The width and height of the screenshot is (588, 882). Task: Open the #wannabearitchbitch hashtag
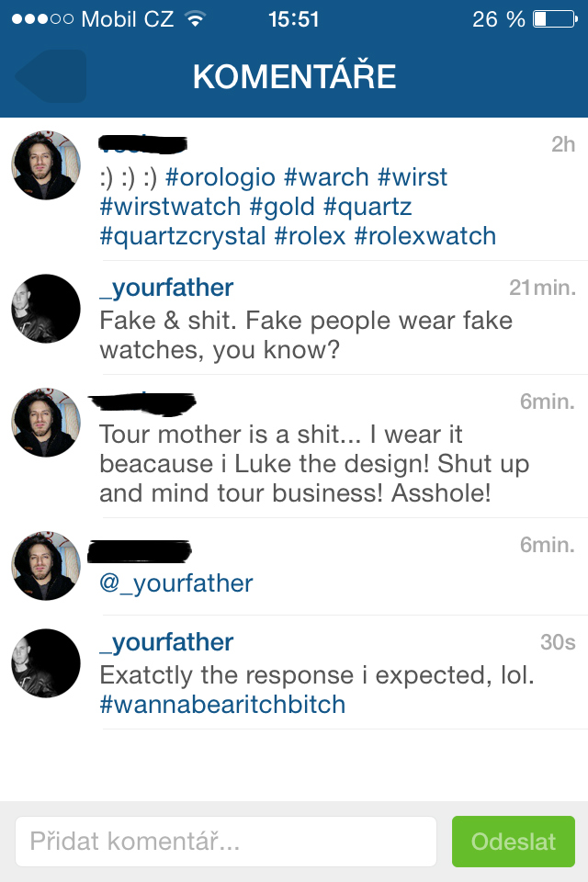(x=222, y=705)
